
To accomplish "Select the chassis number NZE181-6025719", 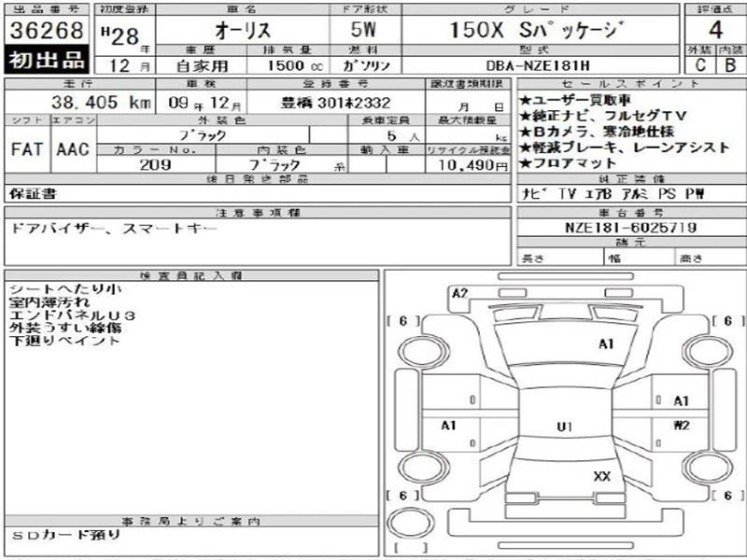I will point(631,227).
